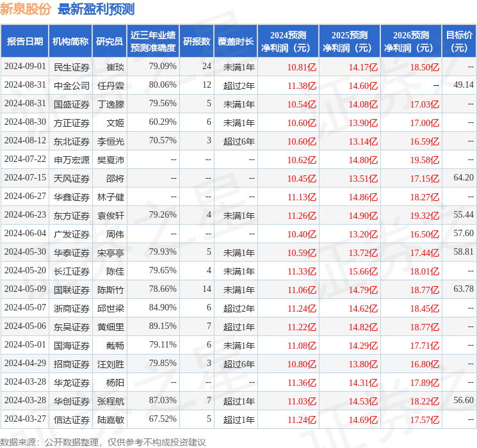Image resolution: width=477 pixels, height=448 pixels.
Task: Click the 东方证券 institution cell
Action: [x=72, y=216]
